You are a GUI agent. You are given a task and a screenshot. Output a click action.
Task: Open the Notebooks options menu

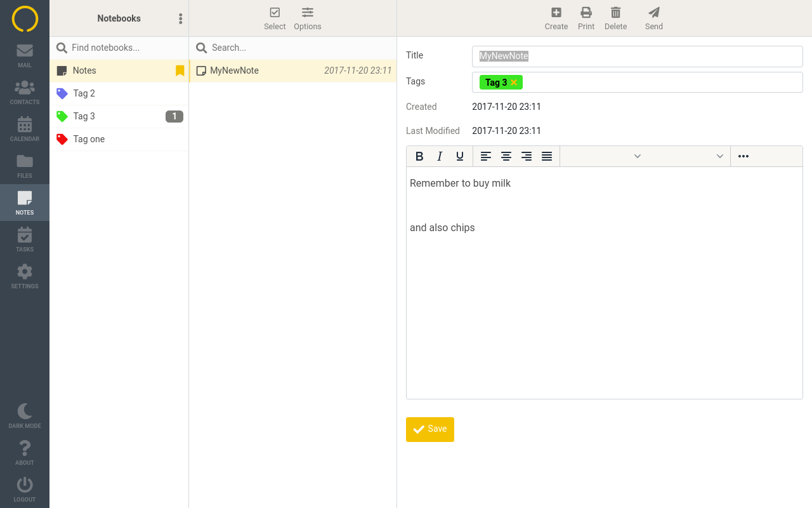click(x=180, y=18)
